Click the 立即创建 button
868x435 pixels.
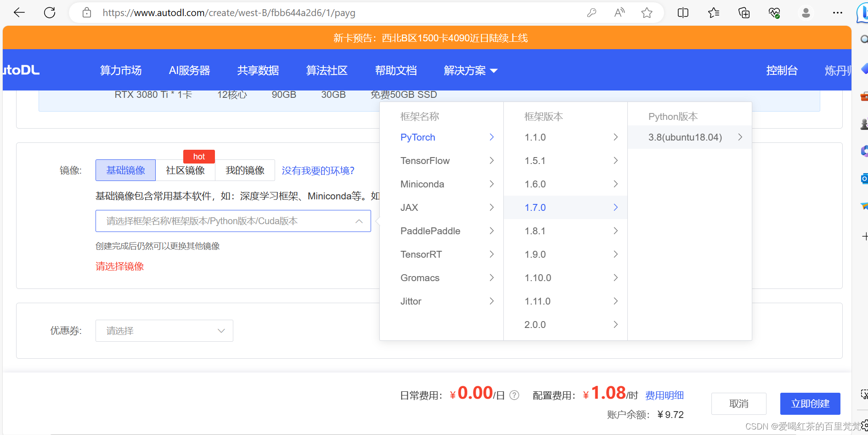[810, 404]
